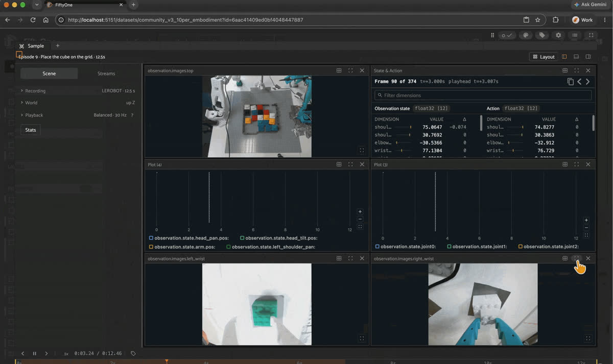Click the Stats button
This screenshot has height=364, width=613.
click(31, 130)
